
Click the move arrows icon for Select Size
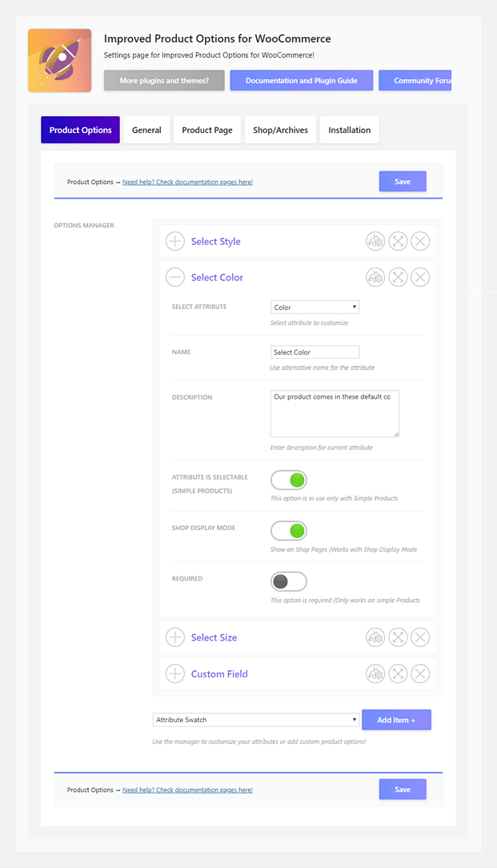coord(398,637)
